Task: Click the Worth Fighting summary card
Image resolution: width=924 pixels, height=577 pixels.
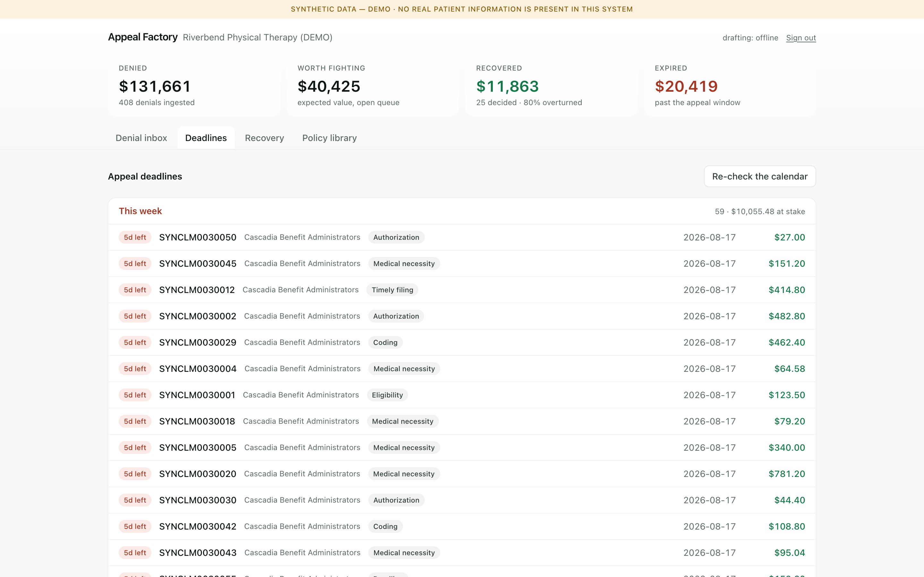Action: tap(372, 86)
